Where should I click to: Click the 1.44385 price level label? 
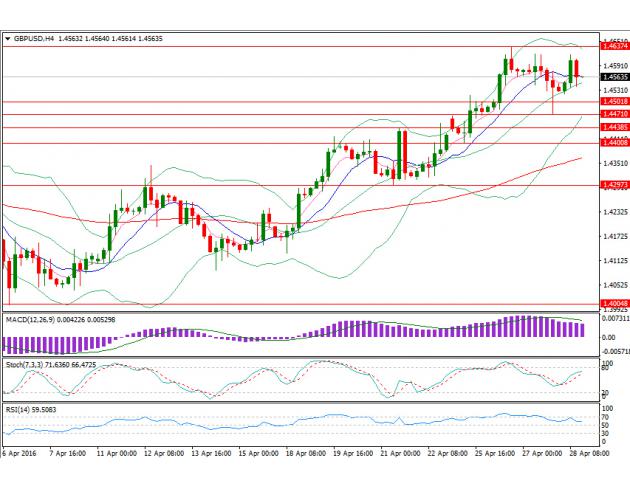(x=614, y=127)
